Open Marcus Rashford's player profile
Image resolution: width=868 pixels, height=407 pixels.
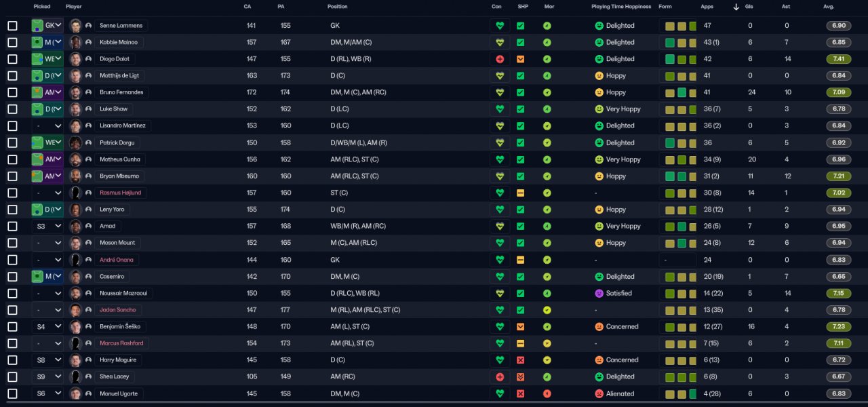[121, 343]
